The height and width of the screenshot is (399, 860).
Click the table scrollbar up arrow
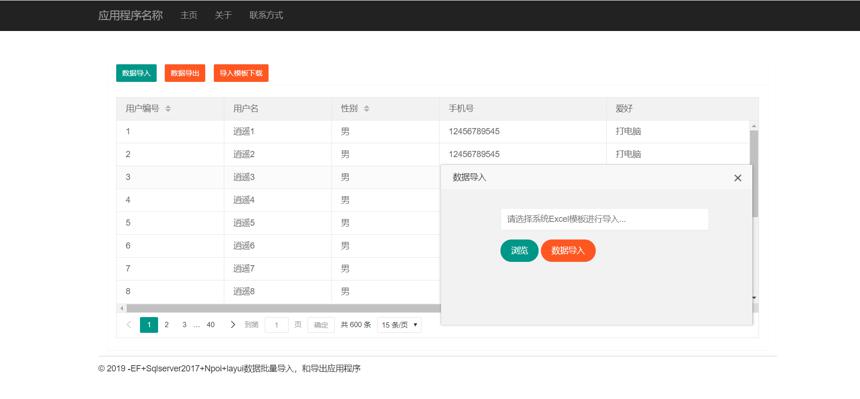pyautogui.click(x=754, y=127)
